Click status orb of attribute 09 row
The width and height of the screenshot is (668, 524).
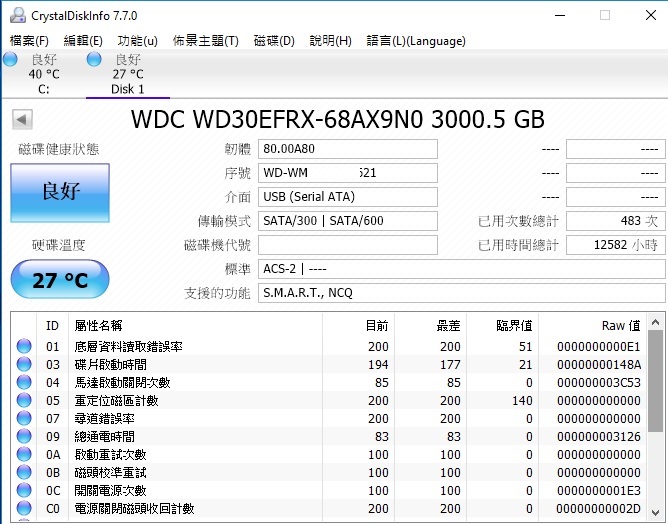[x=24, y=436]
